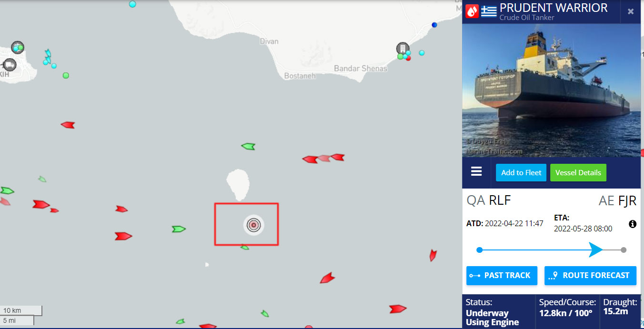Open the Prudent Warrior ship photo
Viewport: 644px width, 329px height.
(x=552, y=90)
